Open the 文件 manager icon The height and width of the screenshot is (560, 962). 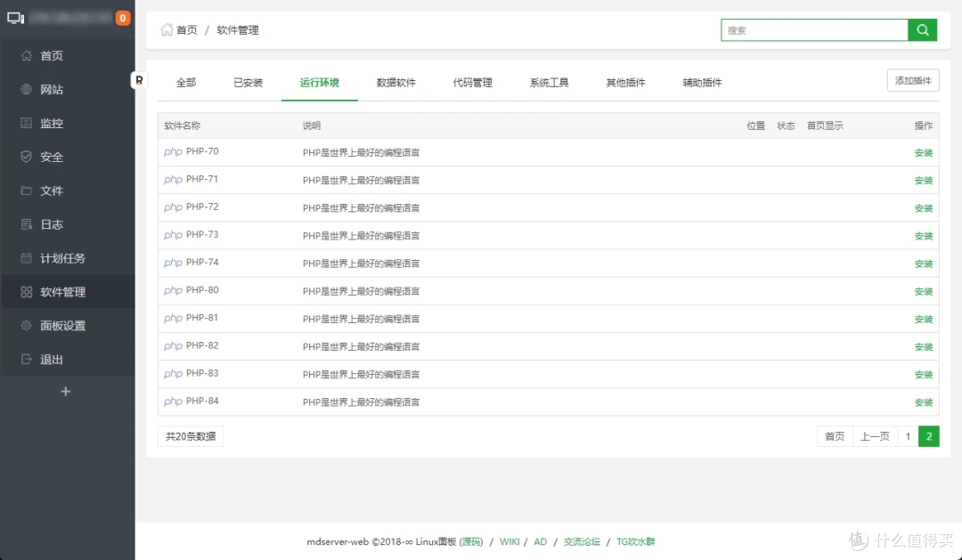[x=51, y=191]
